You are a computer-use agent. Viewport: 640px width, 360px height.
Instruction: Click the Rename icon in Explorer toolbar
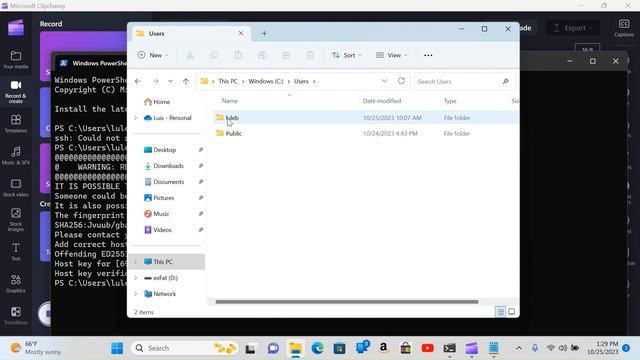[x=262, y=55]
